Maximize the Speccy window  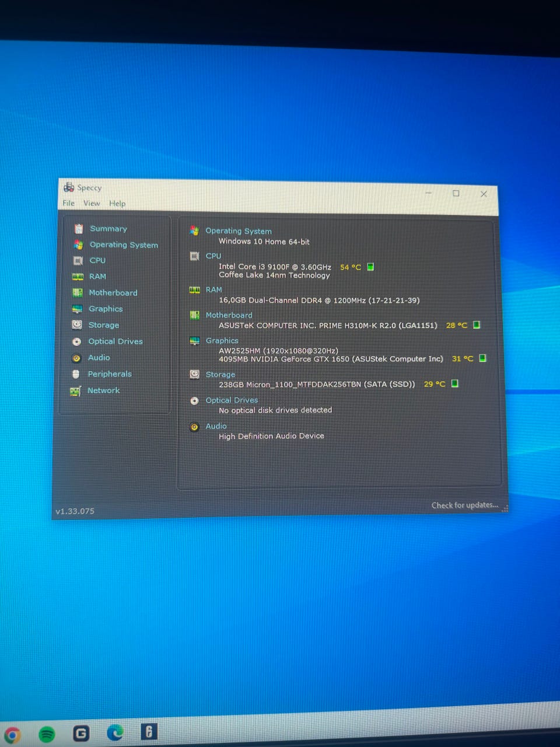456,193
